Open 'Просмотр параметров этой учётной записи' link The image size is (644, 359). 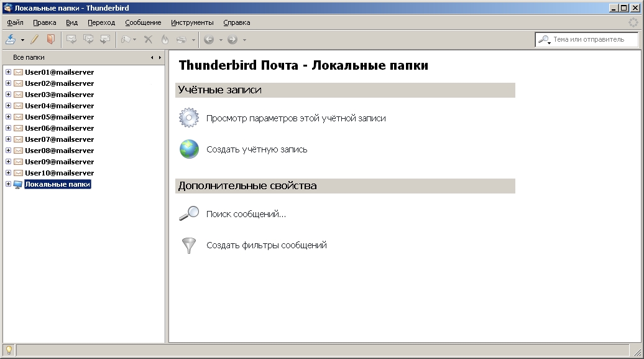pyautogui.click(x=296, y=118)
